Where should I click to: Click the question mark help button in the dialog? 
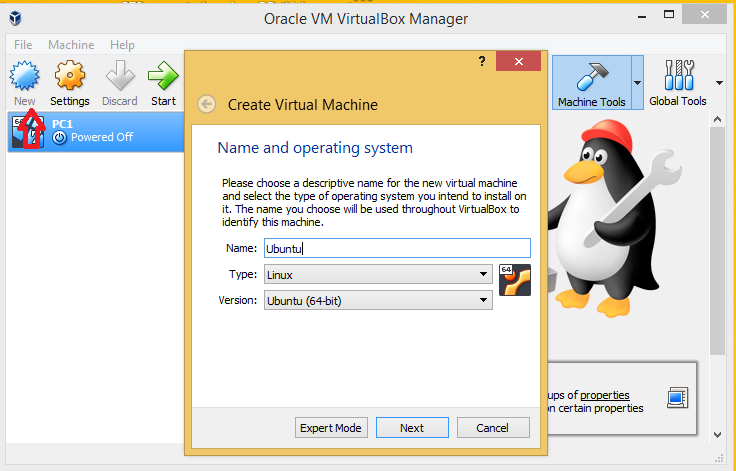482,61
